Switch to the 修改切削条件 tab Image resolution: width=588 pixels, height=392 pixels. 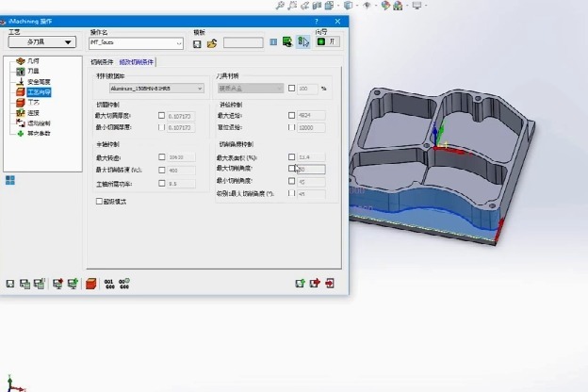[136, 62]
